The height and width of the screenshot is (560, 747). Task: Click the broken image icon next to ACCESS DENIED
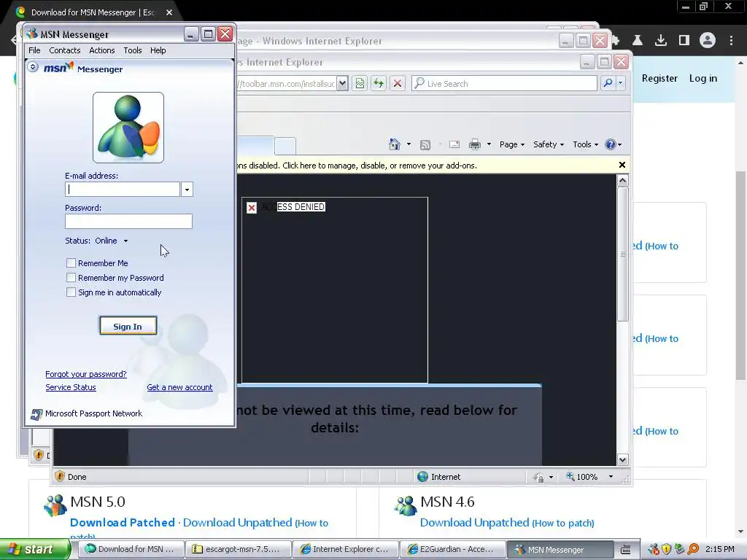click(252, 208)
